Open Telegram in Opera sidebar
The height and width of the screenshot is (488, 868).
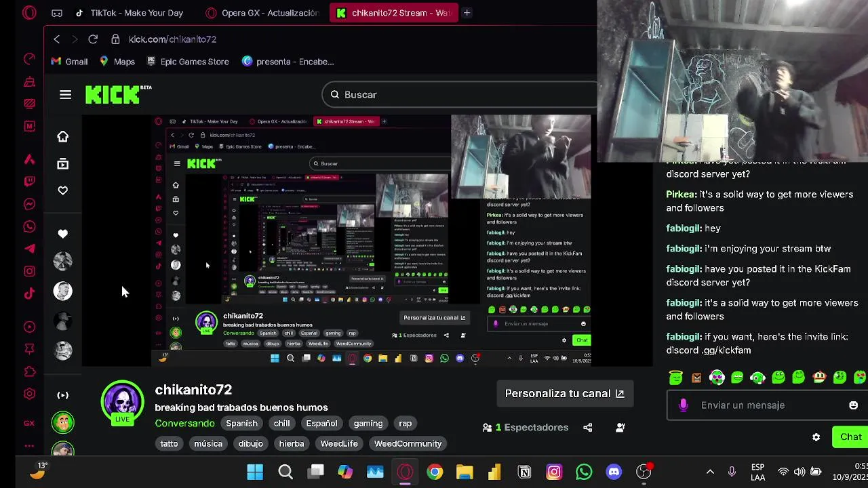pyautogui.click(x=29, y=249)
